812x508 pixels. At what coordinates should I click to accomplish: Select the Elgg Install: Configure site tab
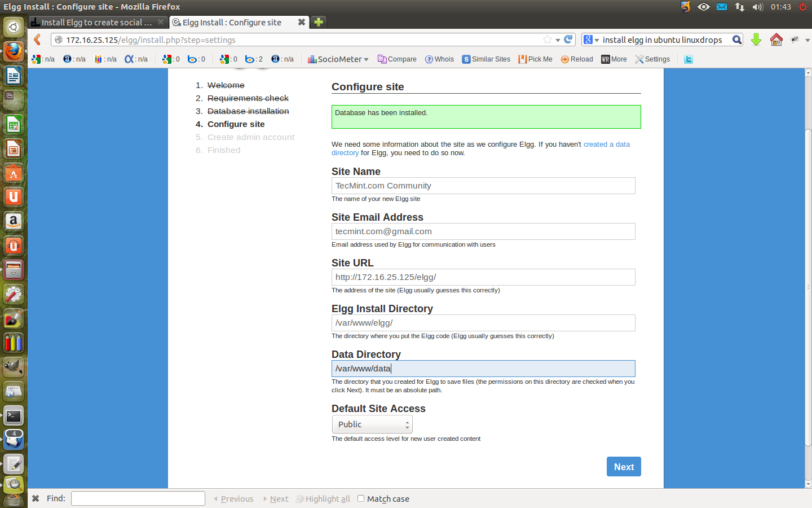239,22
